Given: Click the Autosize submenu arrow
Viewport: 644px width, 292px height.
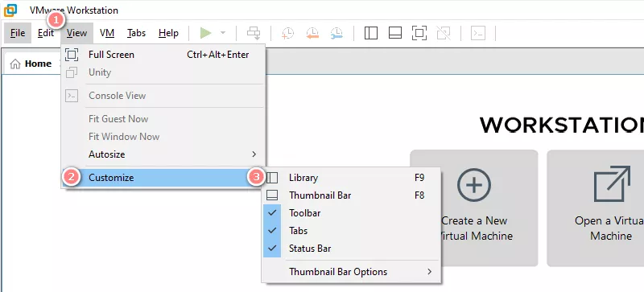Looking at the screenshot, I should tap(254, 154).
